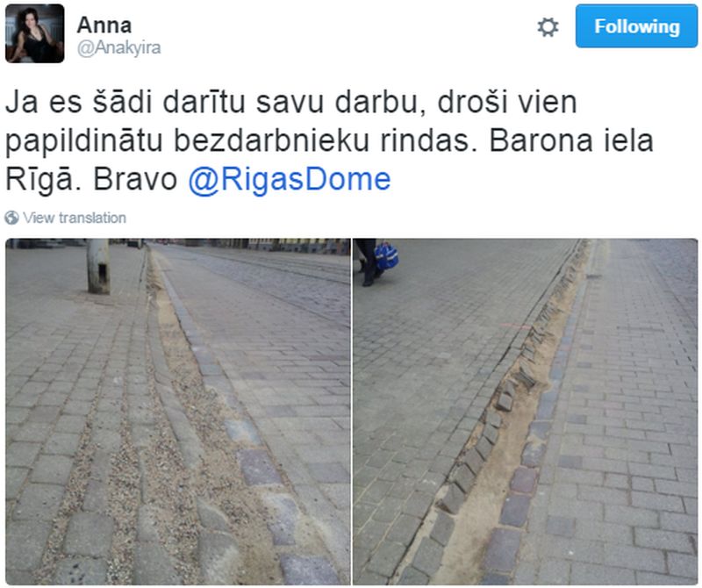Open Anna's profile picture
Viewport: 702px width, 588px height.
tap(35, 33)
